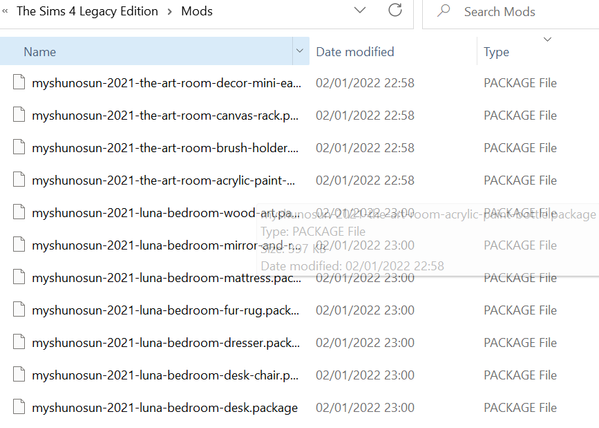
Task: Click the date of art-room-brush-holder row
Action: click(x=365, y=148)
